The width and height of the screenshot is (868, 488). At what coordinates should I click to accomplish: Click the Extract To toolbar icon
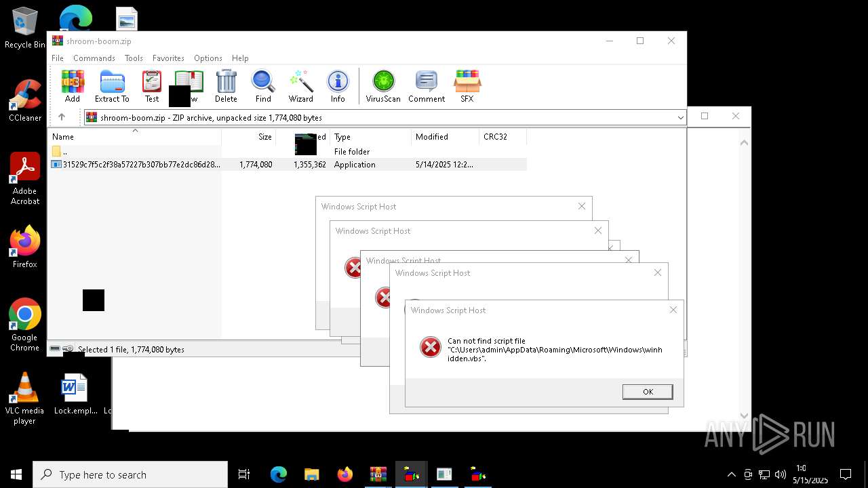point(112,86)
